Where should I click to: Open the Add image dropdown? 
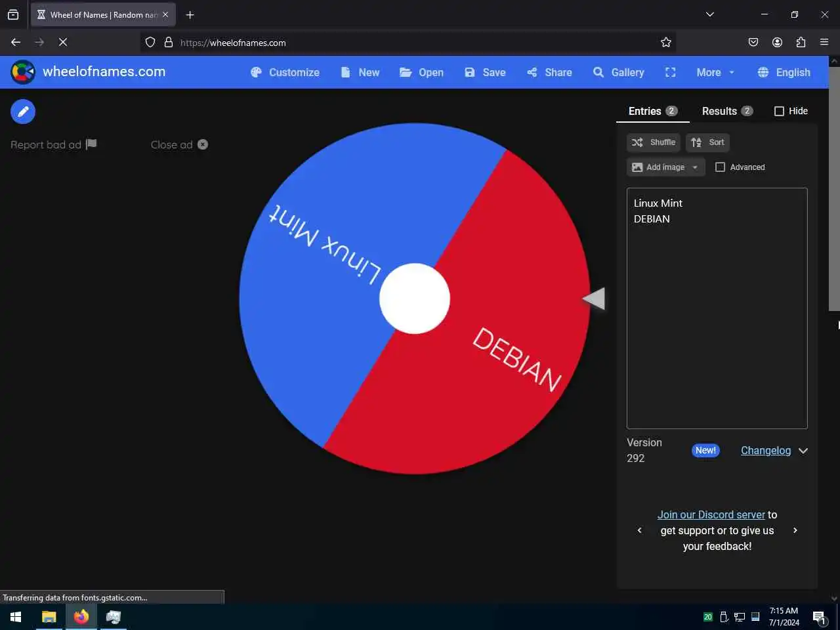(665, 167)
